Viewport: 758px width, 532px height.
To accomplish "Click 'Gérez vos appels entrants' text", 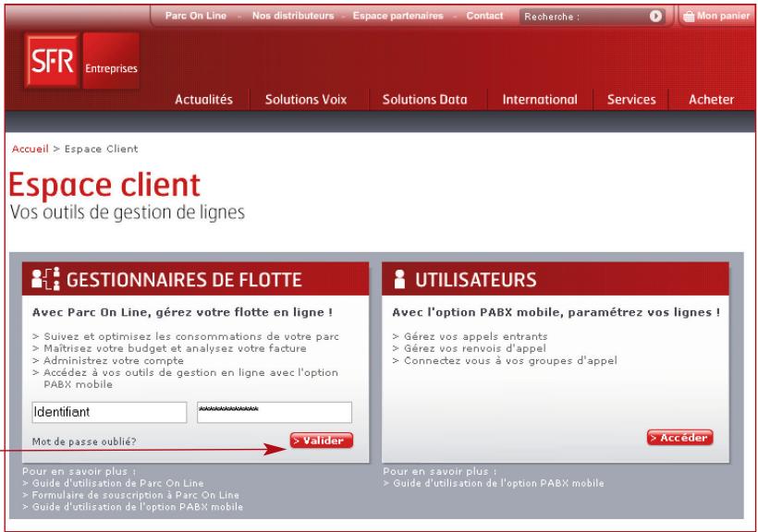I will click(476, 336).
